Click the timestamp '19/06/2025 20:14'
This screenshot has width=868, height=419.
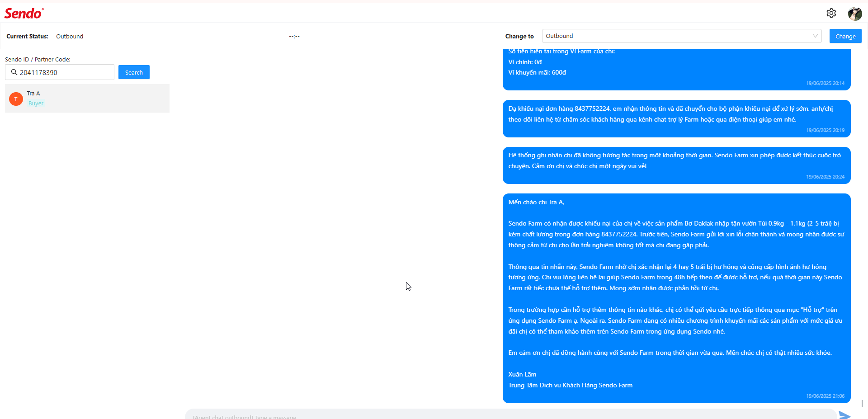(825, 83)
